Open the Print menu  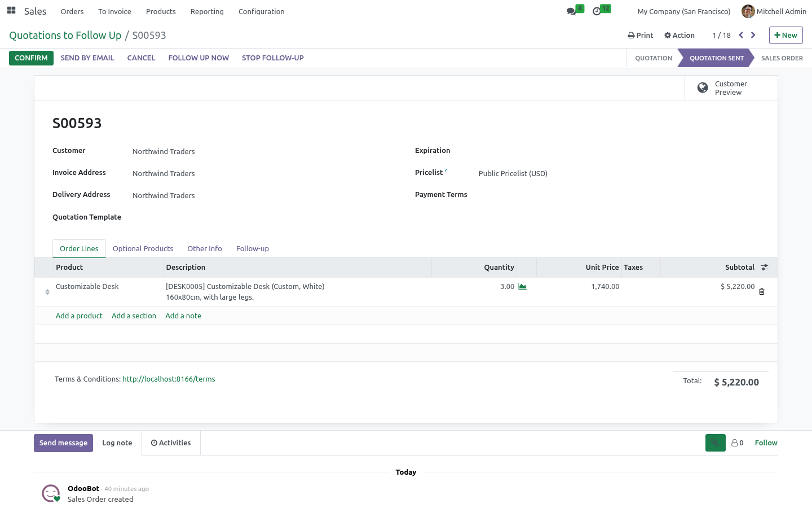641,35
